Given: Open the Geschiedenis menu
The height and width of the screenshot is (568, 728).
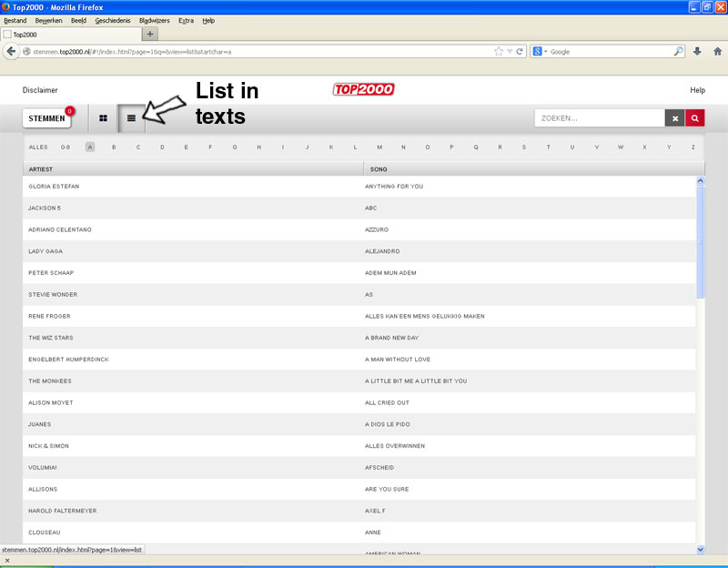Looking at the screenshot, I should (112, 20).
